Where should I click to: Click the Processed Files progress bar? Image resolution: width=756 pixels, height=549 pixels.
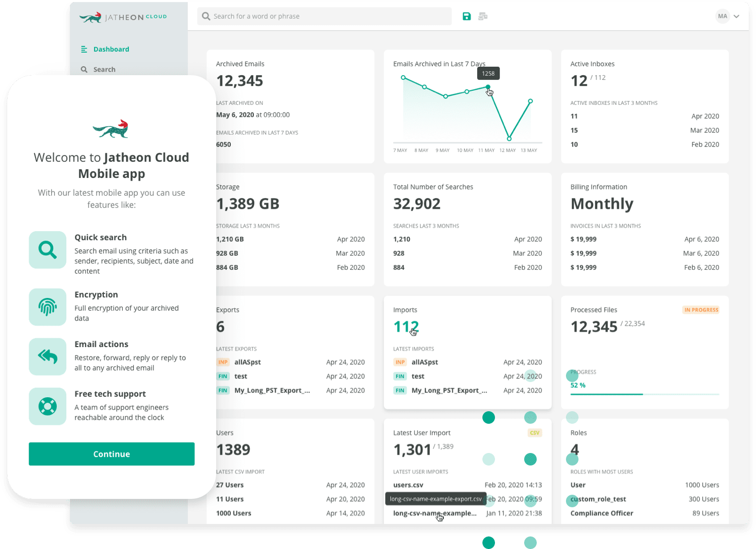[x=645, y=394]
